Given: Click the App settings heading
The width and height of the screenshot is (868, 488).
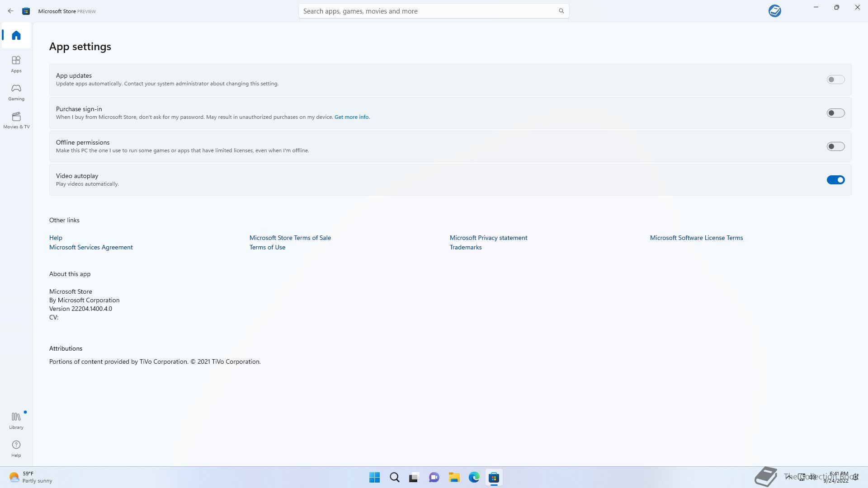Looking at the screenshot, I should (x=80, y=47).
